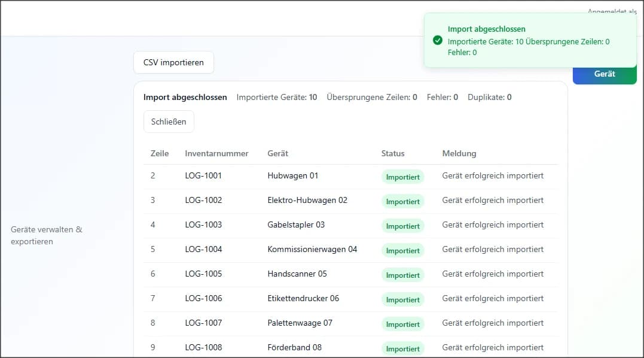Screen dimensions: 644x358
Task: Click Fehler: 0 in the toast notification
Action: pyautogui.click(x=462, y=53)
